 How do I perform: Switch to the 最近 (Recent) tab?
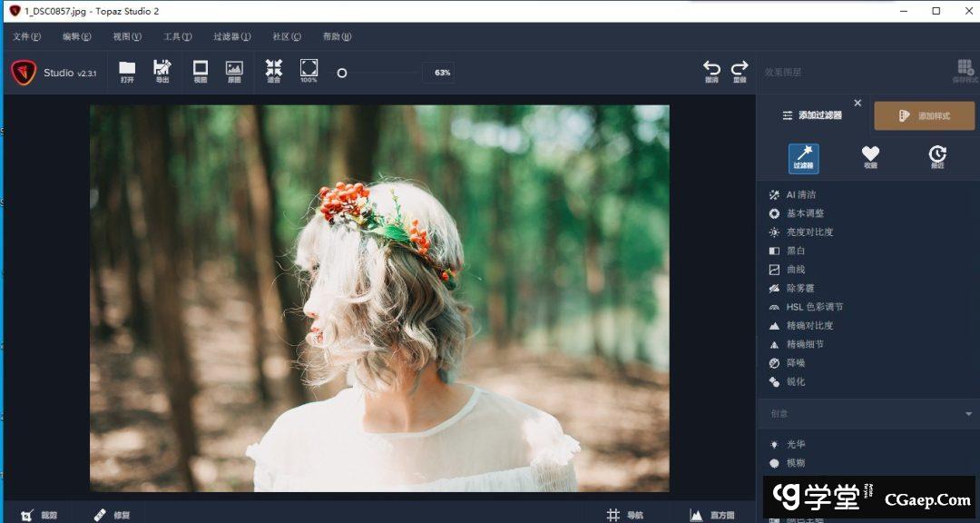[937, 157]
